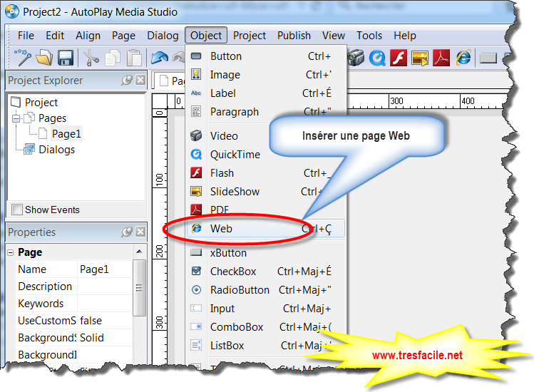Open the Project menu
This screenshot has width=534, height=392.
(250, 36)
